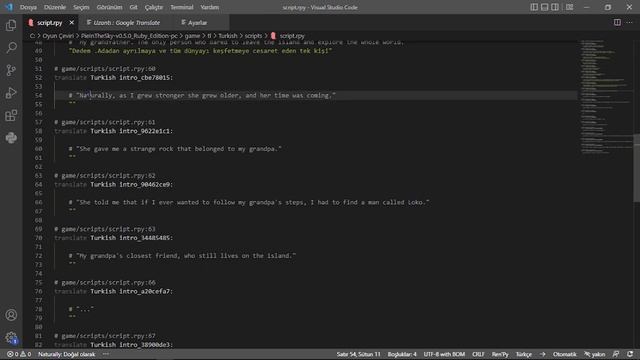Click line 52 translate Turkish intro_cbe78015
The width and height of the screenshot is (640, 360).
[113, 78]
